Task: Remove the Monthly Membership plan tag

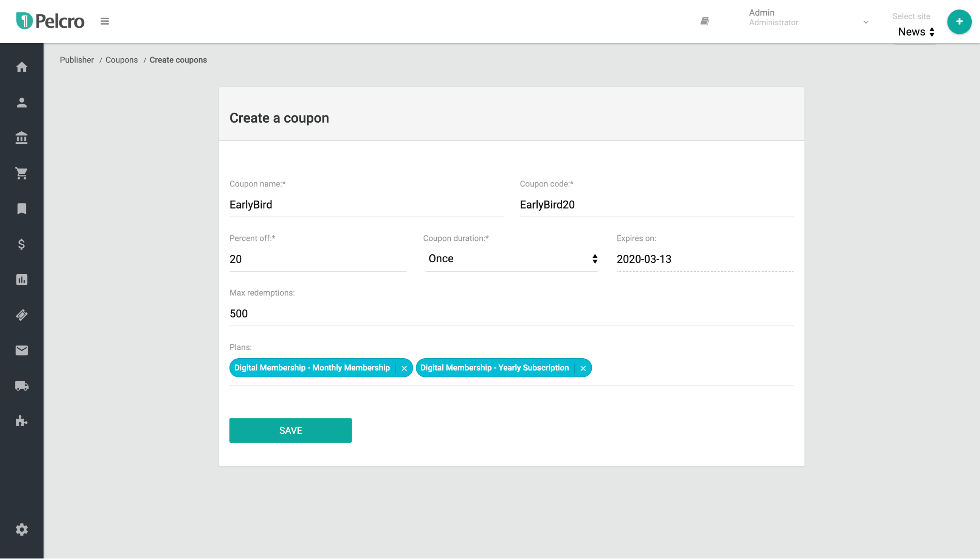Action: click(x=404, y=369)
